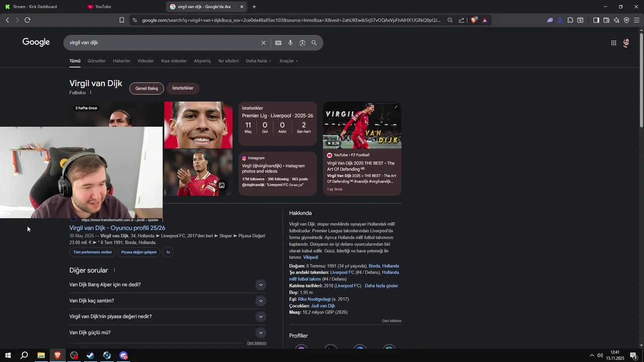Switch to the Stream - Kick Dashboard tab
Viewport: 644px width, 362px height.
coord(40,7)
